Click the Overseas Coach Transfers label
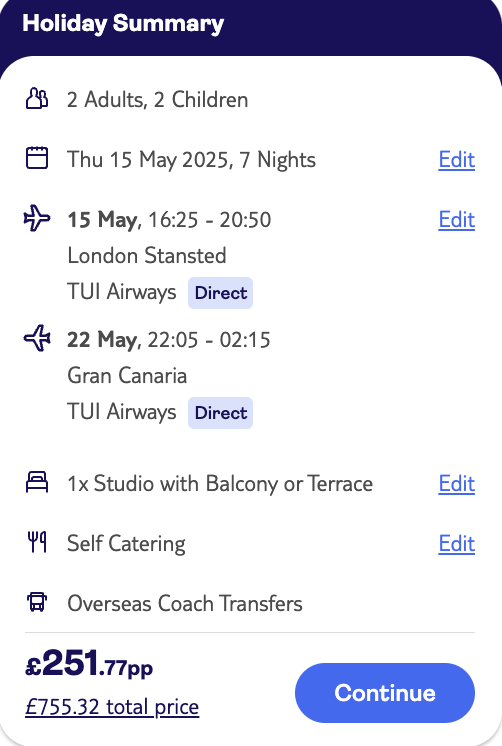 (185, 603)
